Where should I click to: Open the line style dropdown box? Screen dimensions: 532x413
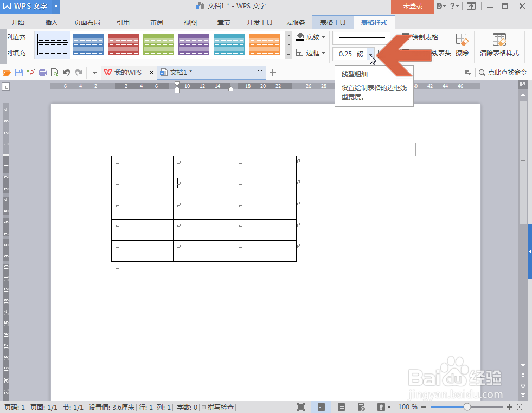click(365, 37)
